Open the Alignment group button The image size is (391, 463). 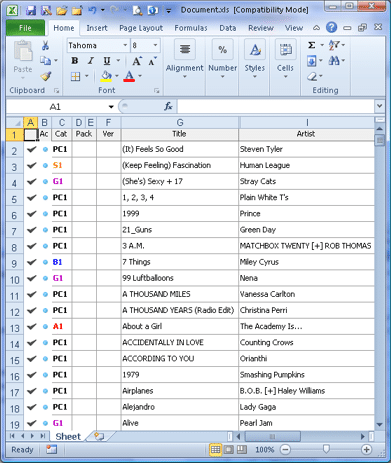click(x=185, y=59)
